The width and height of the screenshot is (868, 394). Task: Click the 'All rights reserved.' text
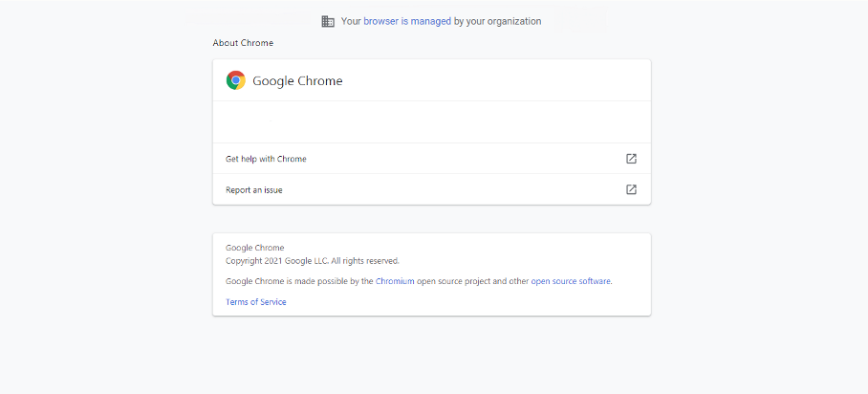click(x=365, y=260)
